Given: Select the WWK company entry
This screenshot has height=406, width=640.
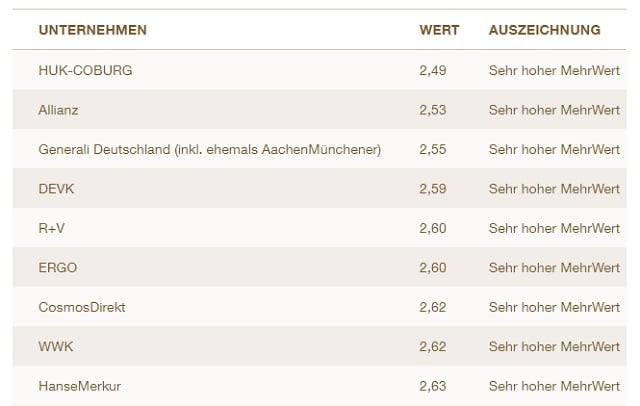Looking at the screenshot, I should click(x=56, y=346).
